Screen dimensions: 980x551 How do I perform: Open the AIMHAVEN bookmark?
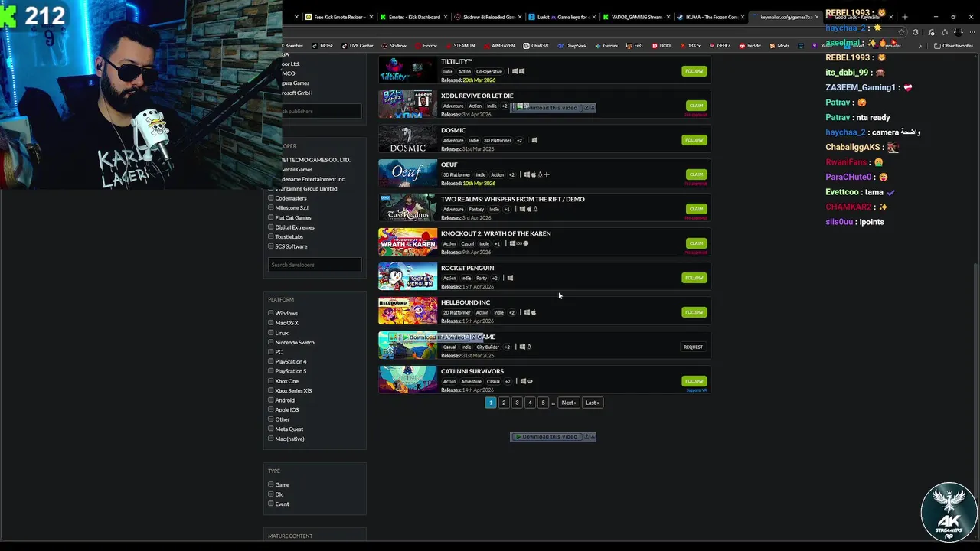(499, 46)
